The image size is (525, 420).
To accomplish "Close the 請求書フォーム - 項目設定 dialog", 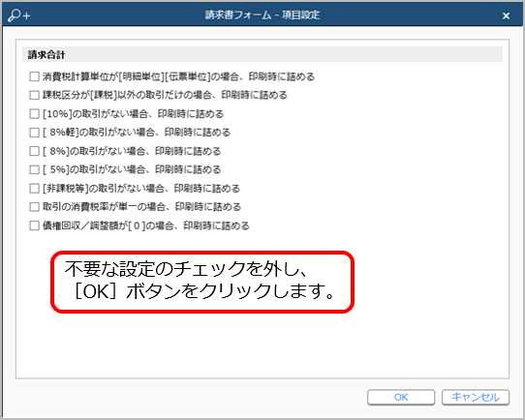I will (506, 15).
